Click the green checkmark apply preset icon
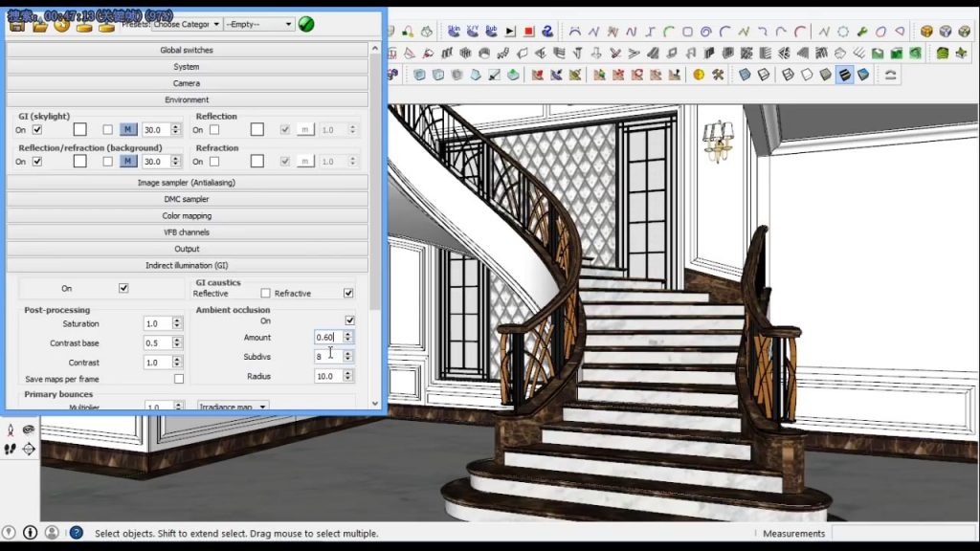 coord(306,24)
